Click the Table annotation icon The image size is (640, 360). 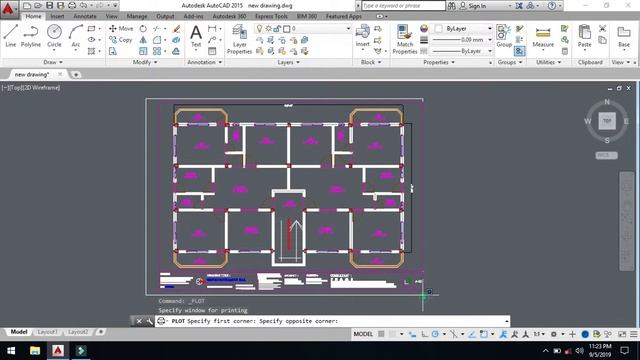[x=212, y=51]
